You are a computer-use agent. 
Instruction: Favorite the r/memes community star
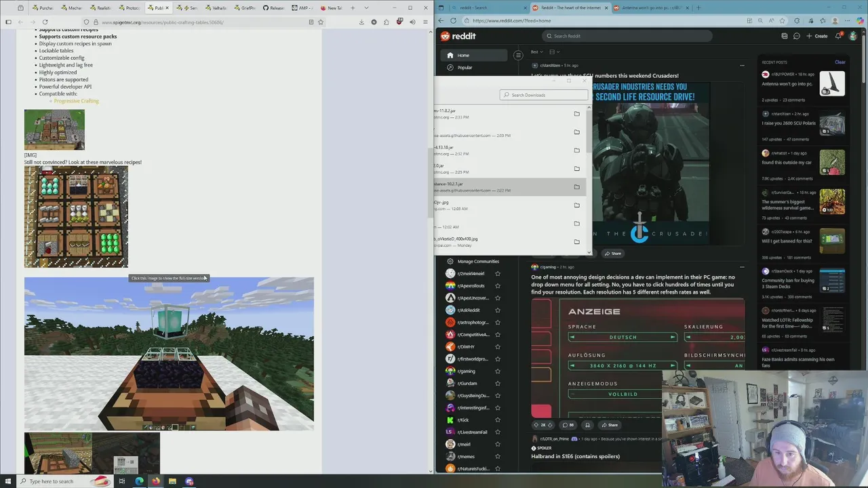pyautogui.click(x=498, y=457)
